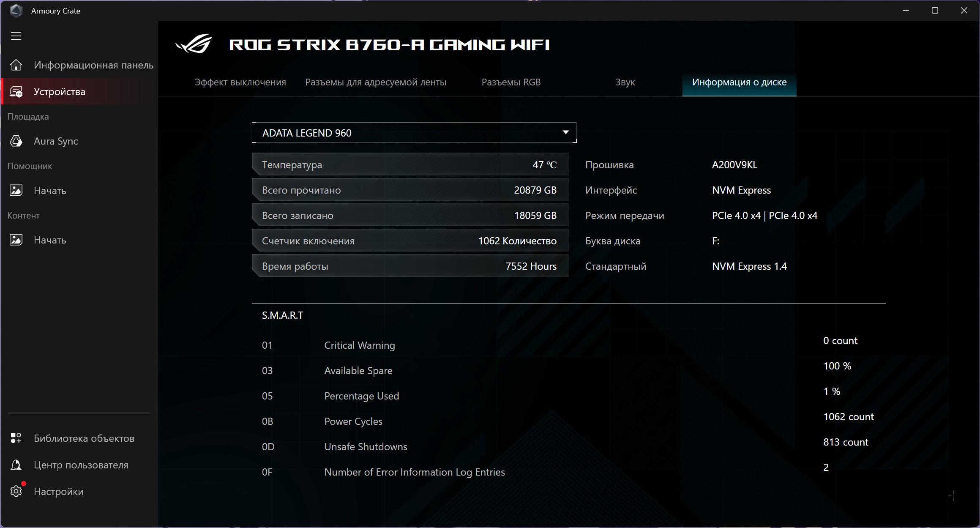Click the Библиотека объектов icon
Image resolution: width=980 pixels, height=528 pixels.
16,438
